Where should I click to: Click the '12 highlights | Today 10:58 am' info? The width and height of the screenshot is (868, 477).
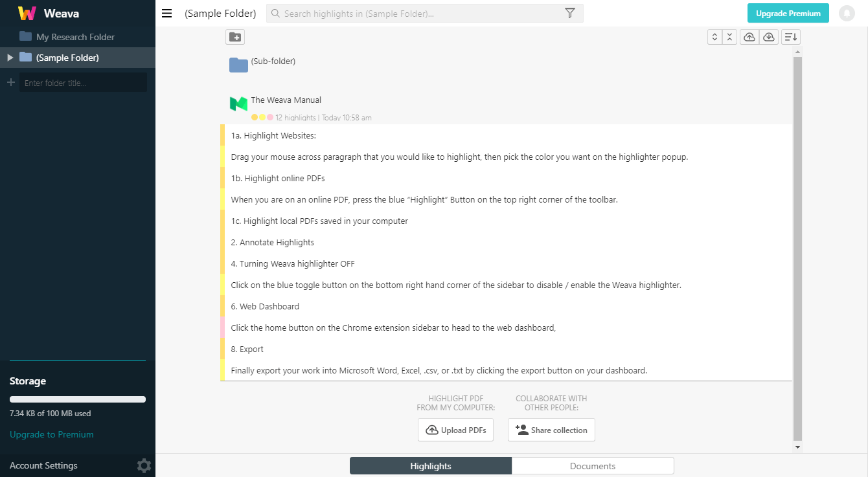(x=323, y=118)
